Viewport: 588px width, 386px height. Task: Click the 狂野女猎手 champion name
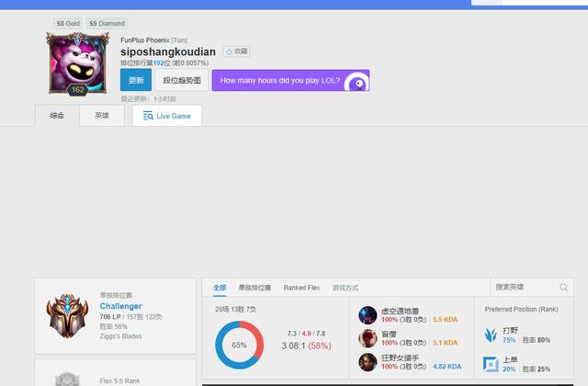[x=401, y=358]
